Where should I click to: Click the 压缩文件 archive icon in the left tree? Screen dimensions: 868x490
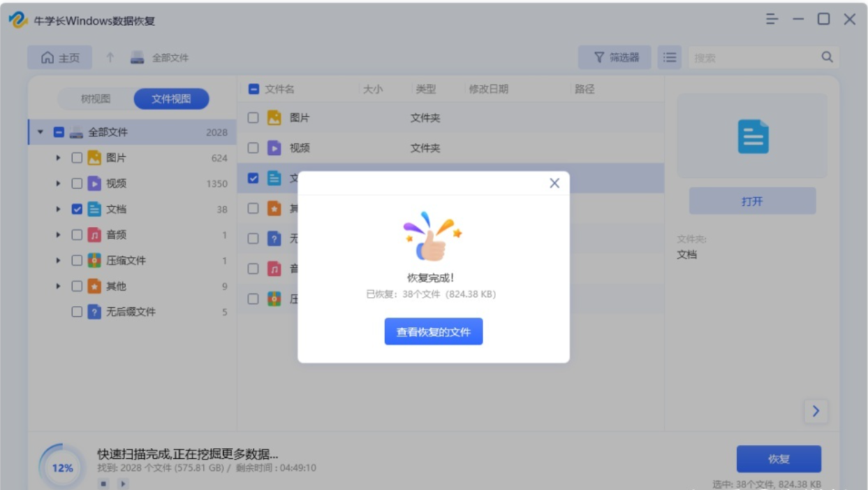coord(94,261)
